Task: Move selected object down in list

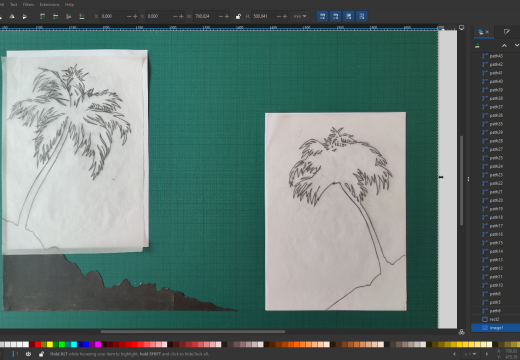Action: (x=516, y=46)
